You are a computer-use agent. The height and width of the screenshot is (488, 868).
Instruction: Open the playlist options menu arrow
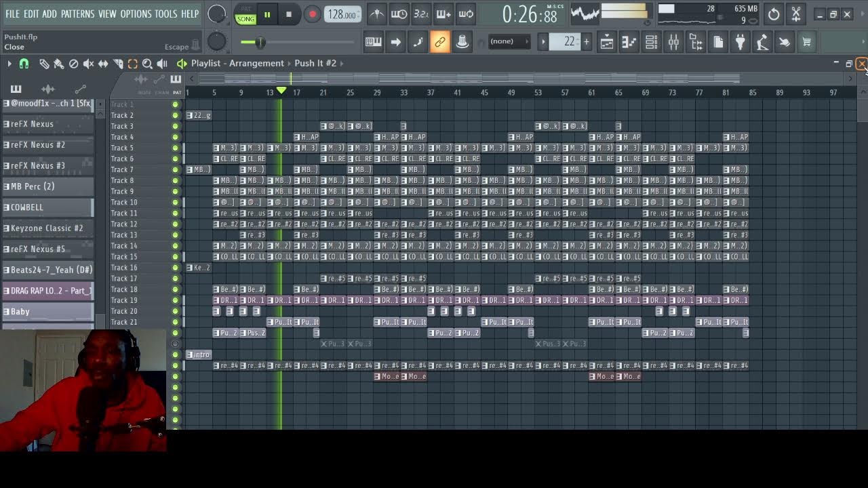pyautogui.click(x=9, y=64)
